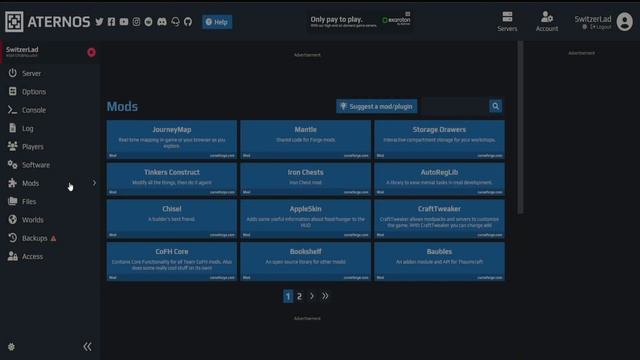This screenshot has width=640, height=360.
Task: Open the Tinkers Construct mod card
Action: pos(172,179)
